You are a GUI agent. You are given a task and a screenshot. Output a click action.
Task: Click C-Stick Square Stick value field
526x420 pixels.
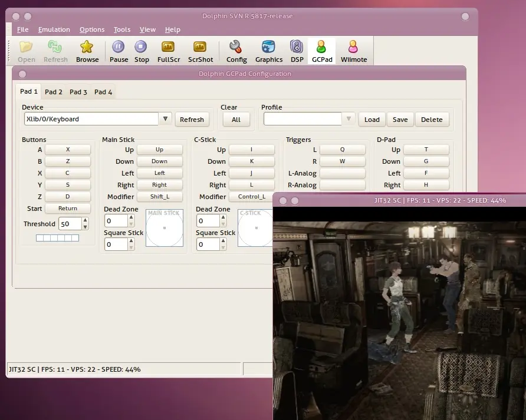pos(208,244)
